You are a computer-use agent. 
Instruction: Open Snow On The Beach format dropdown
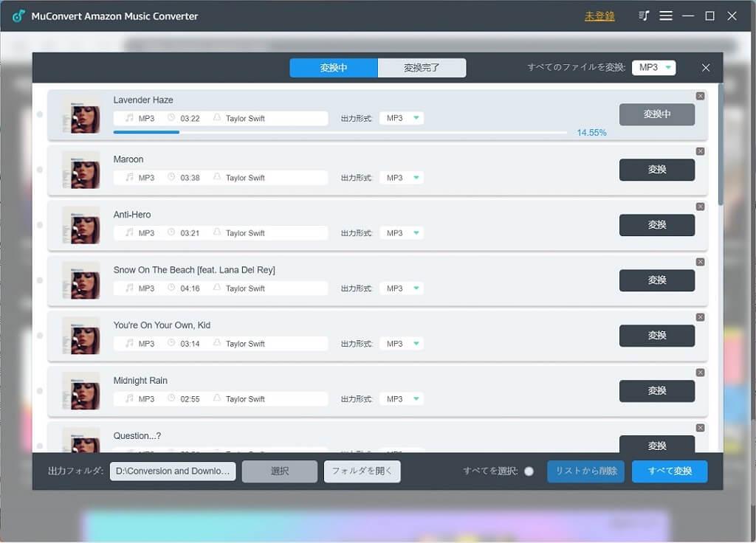click(x=401, y=288)
